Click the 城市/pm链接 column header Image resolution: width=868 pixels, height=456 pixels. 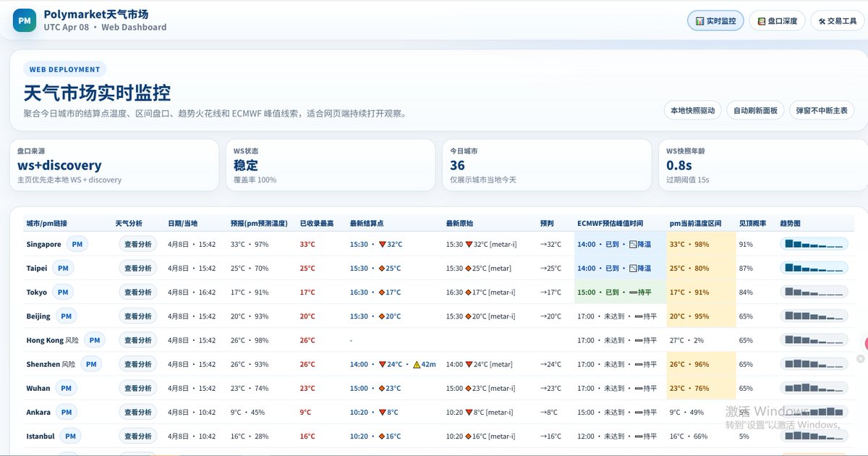click(x=46, y=223)
